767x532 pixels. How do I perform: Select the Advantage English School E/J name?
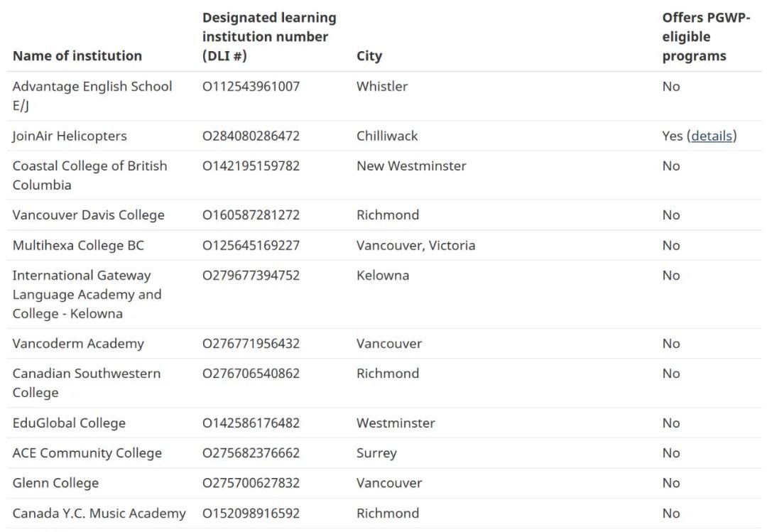(x=92, y=95)
